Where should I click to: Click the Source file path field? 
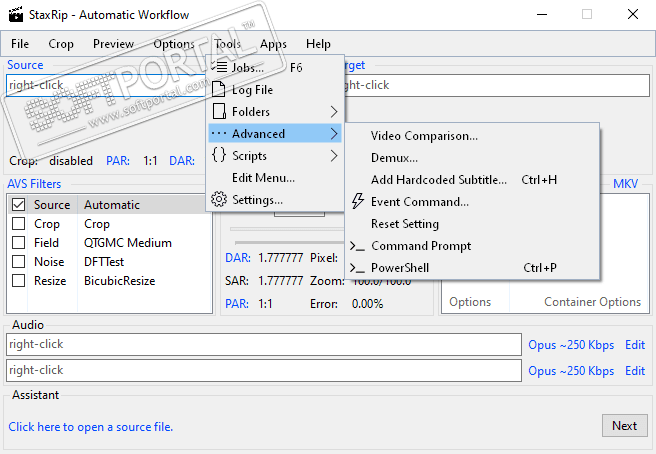coord(107,85)
